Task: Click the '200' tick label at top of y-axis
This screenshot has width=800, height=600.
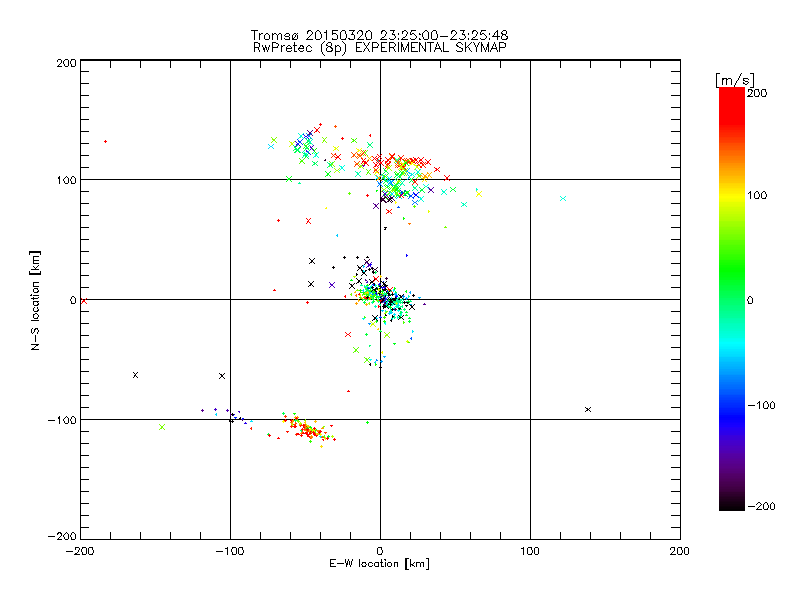Action: (66, 62)
